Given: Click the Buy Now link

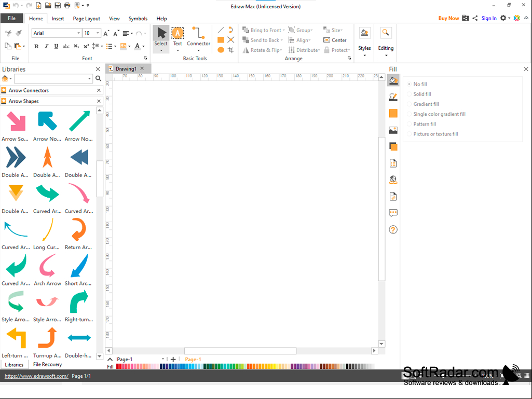Looking at the screenshot, I should [448, 18].
